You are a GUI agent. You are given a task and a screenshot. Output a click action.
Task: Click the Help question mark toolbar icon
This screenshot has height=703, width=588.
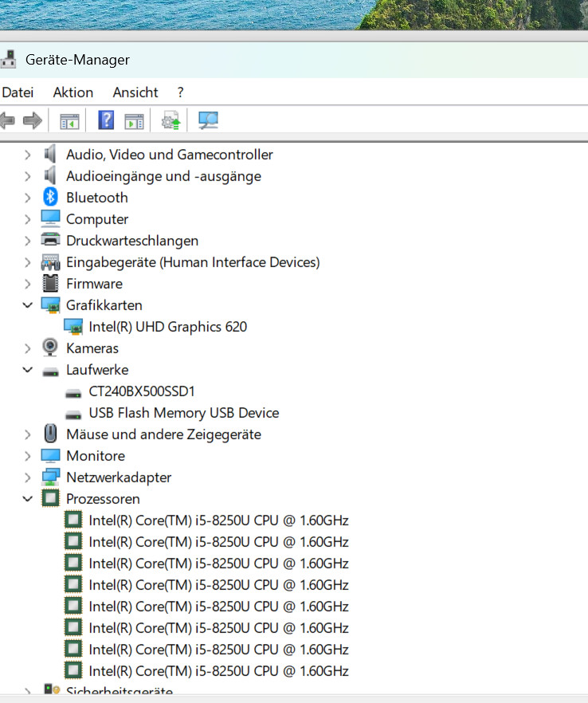[106, 120]
